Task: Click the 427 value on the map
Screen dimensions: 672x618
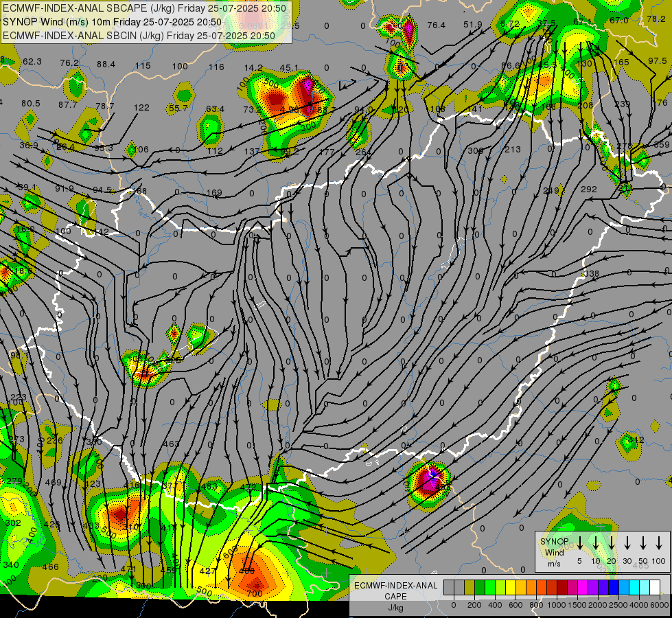Action: click(x=208, y=571)
